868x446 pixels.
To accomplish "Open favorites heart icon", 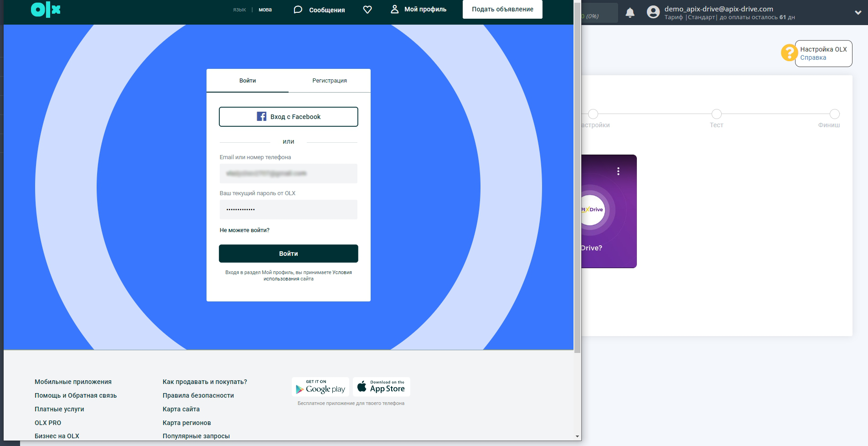I will tap(367, 10).
